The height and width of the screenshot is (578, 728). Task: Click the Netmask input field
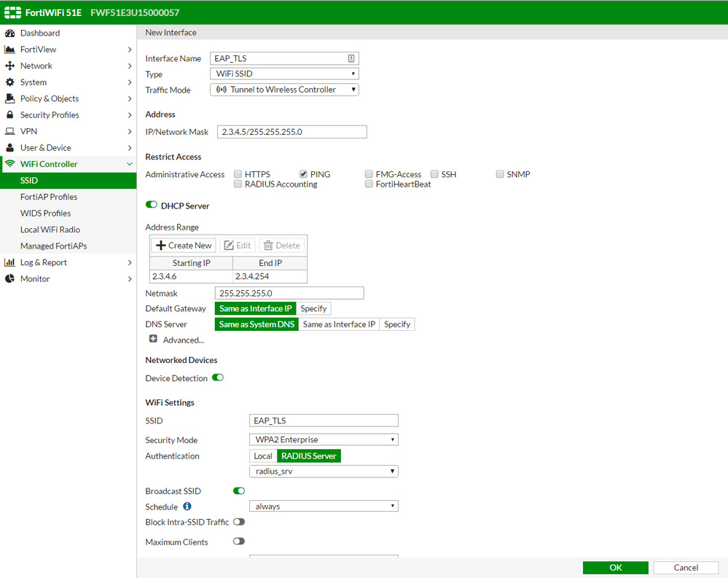[x=289, y=294]
